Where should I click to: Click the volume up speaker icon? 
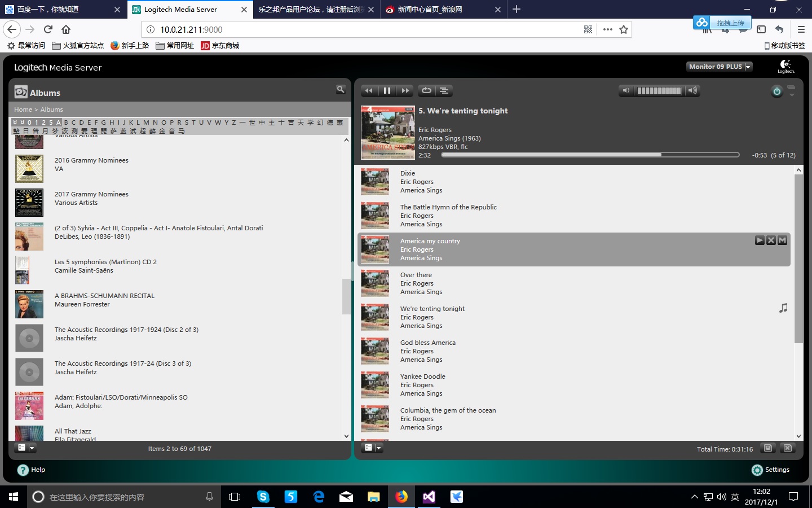point(692,90)
